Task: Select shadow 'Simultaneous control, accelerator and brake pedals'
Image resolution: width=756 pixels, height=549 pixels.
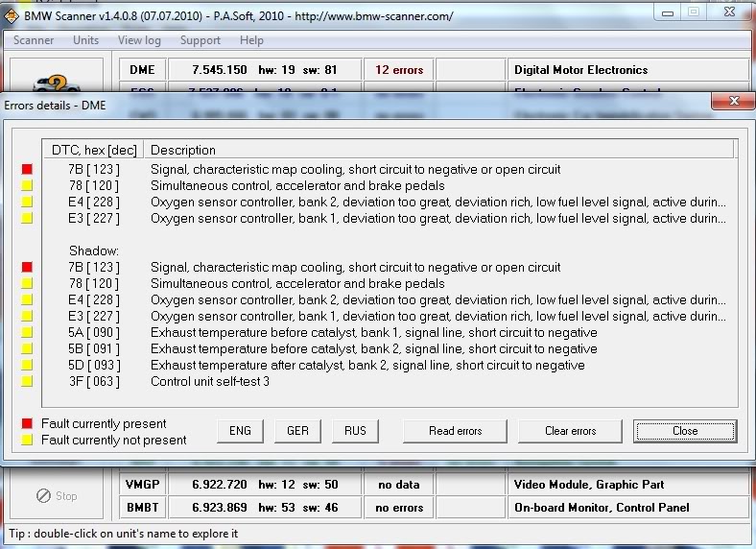Action: tap(297, 284)
